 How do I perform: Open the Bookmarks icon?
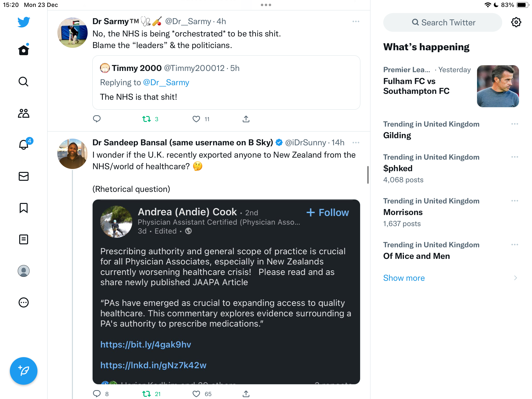tap(24, 208)
